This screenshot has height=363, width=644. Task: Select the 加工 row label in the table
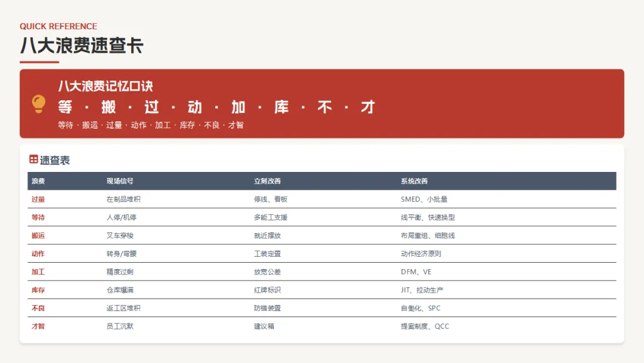coord(38,272)
